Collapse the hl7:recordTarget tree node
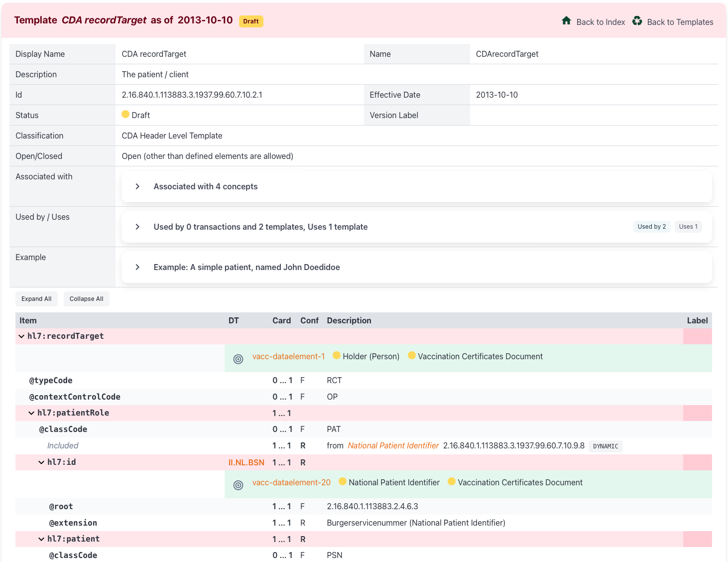 coord(21,336)
